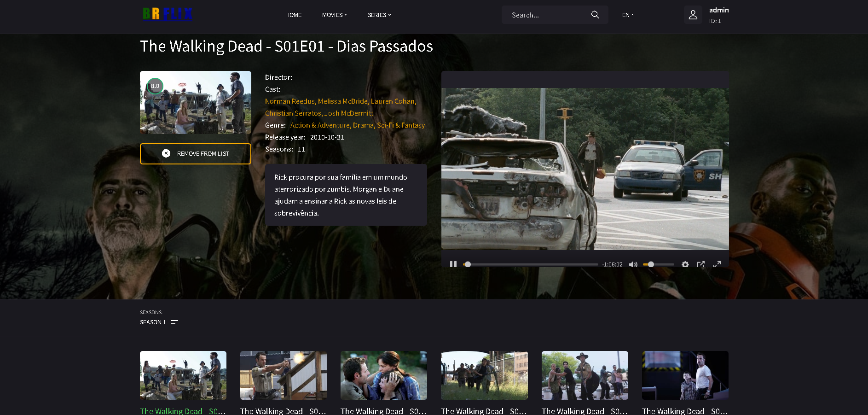Viewport: 868px width, 415px height.
Task: Open fourth episode thumbnail near the fence
Action: [x=484, y=375]
